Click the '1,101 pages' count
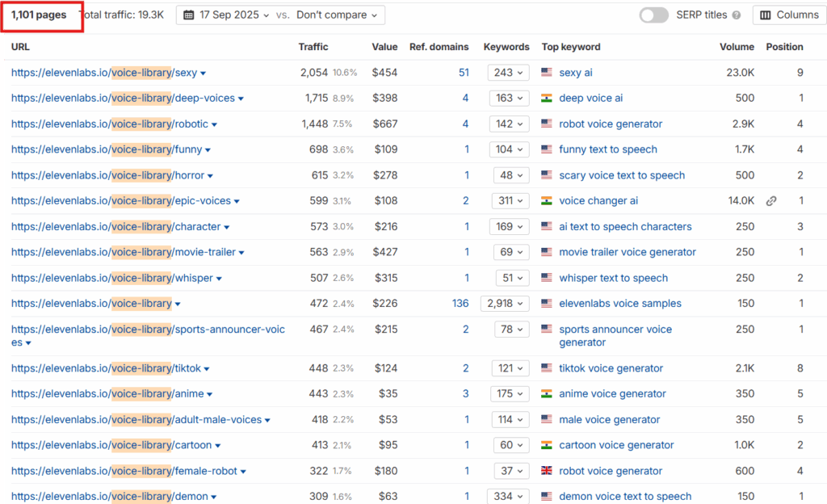 39,15
